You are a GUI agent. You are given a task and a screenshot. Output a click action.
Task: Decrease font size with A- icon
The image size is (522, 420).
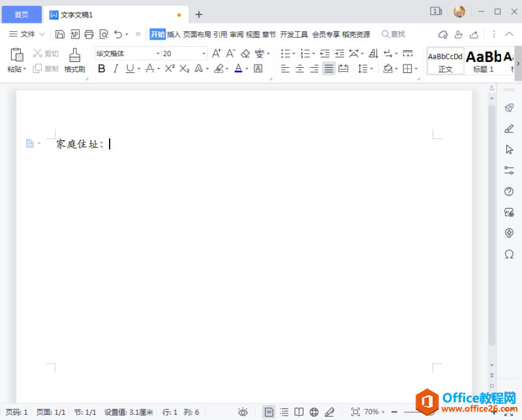[x=230, y=53]
